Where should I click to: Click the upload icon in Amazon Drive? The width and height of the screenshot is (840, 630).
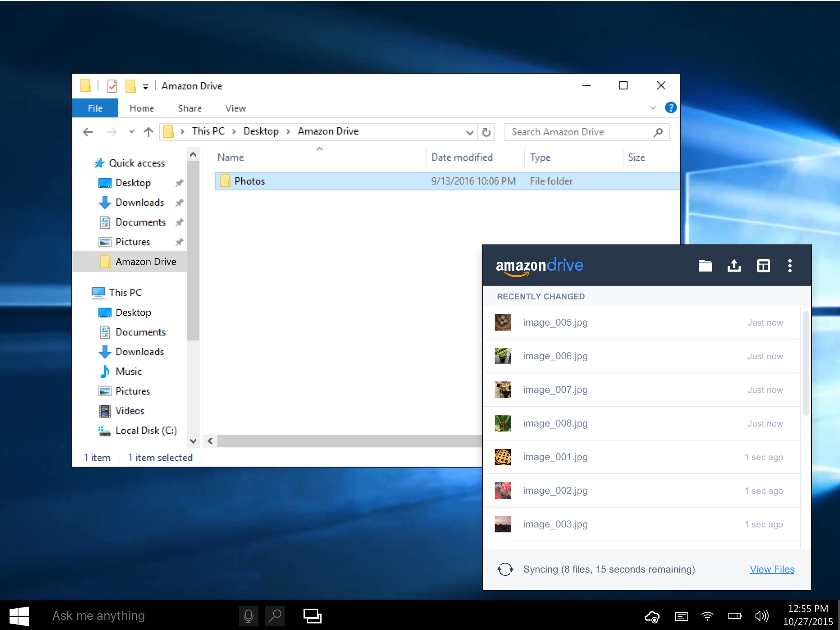pos(734,266)
